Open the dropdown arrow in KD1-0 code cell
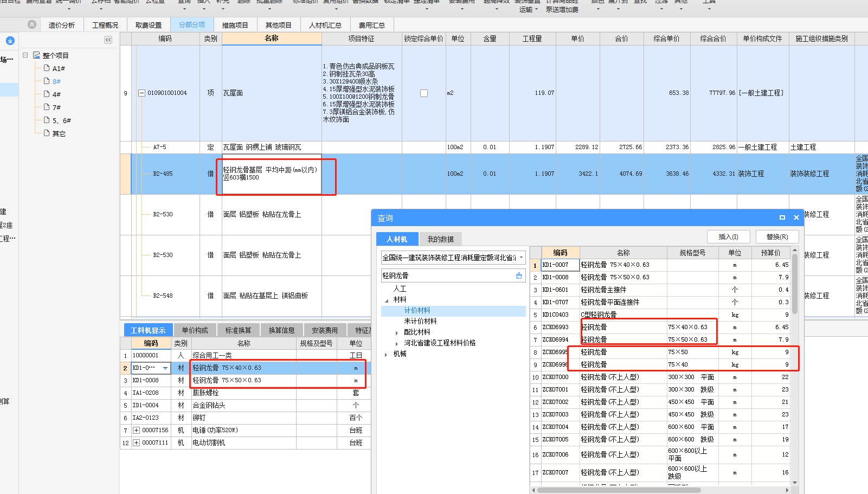The height and width of the screenshot is (494, 868). (165, 368)
